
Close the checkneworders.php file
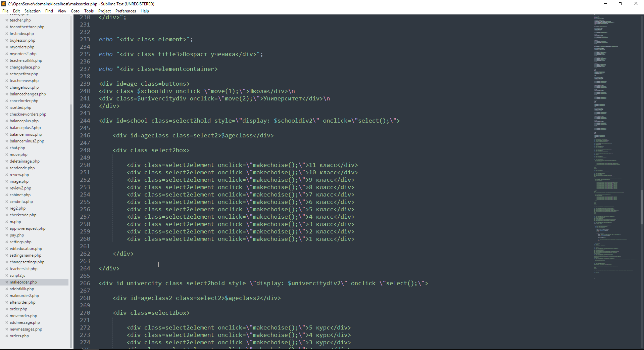7,114
